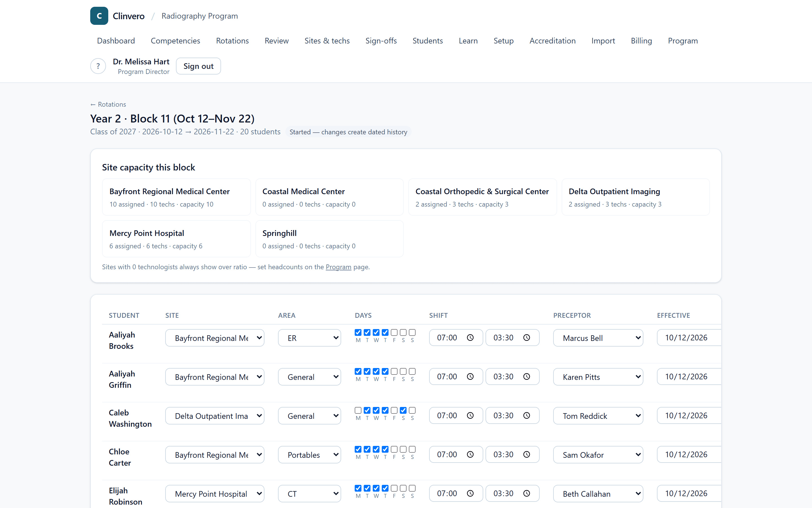Open the Program page link in capacity note
812x508 pixels.
point(338,267)
